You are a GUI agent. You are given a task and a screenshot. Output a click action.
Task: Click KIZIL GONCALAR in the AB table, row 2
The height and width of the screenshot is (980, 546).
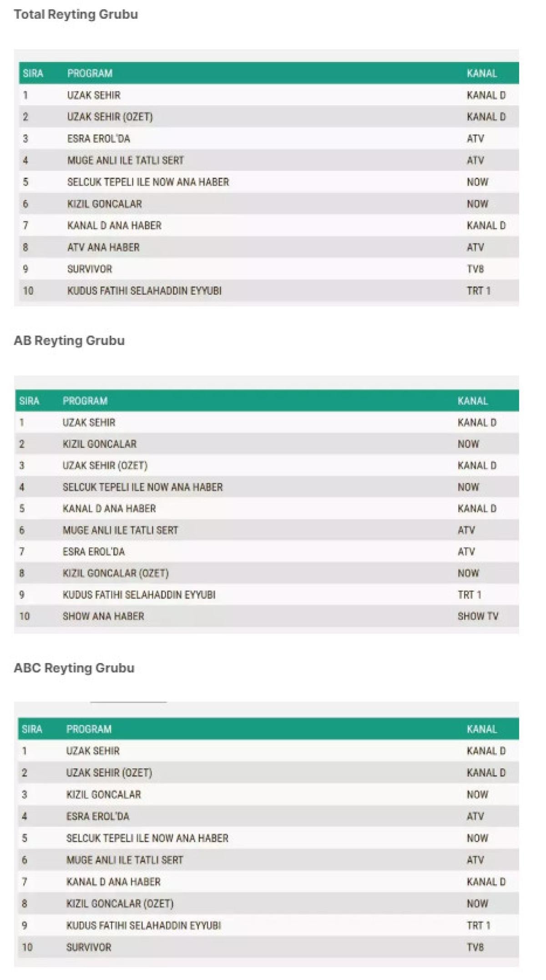(x=99, y=444)
